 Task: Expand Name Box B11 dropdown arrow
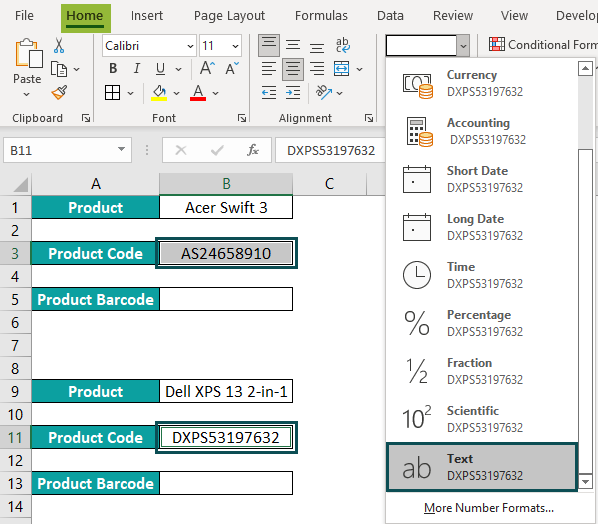pos(121,149)
